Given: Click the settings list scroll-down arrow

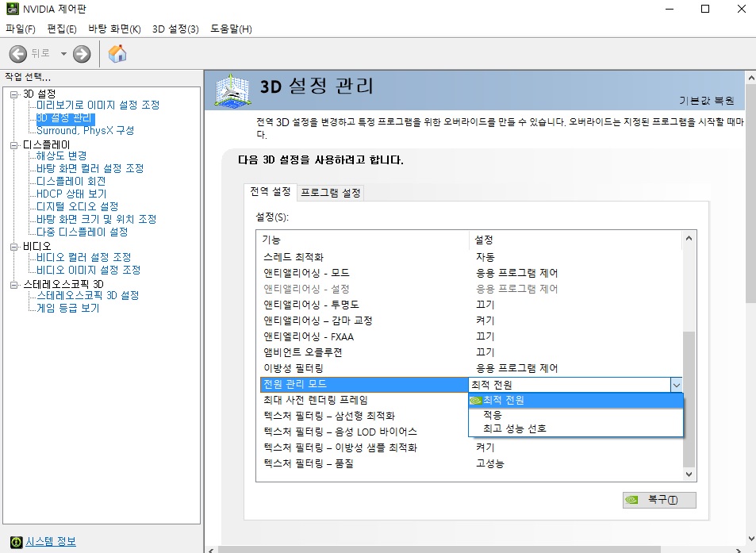Looking at the screenshot, I should tap(689, 474).
